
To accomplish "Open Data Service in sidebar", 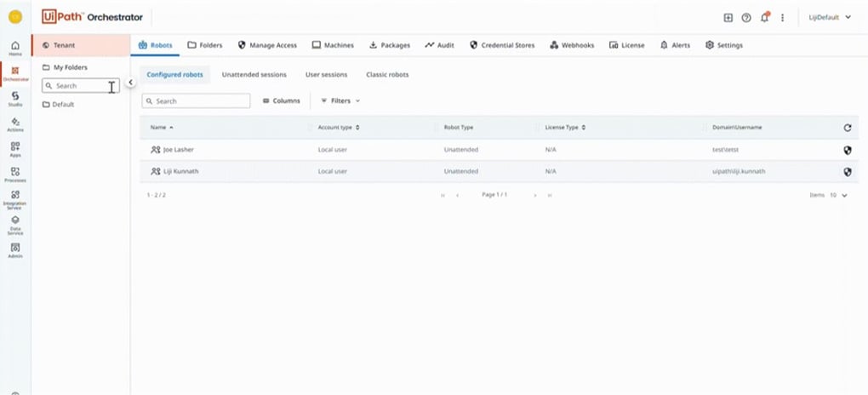I will [15, 226].
